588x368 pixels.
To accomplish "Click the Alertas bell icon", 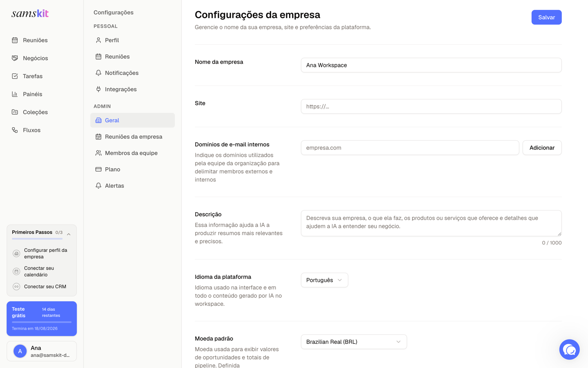I will tap(98, 186).
